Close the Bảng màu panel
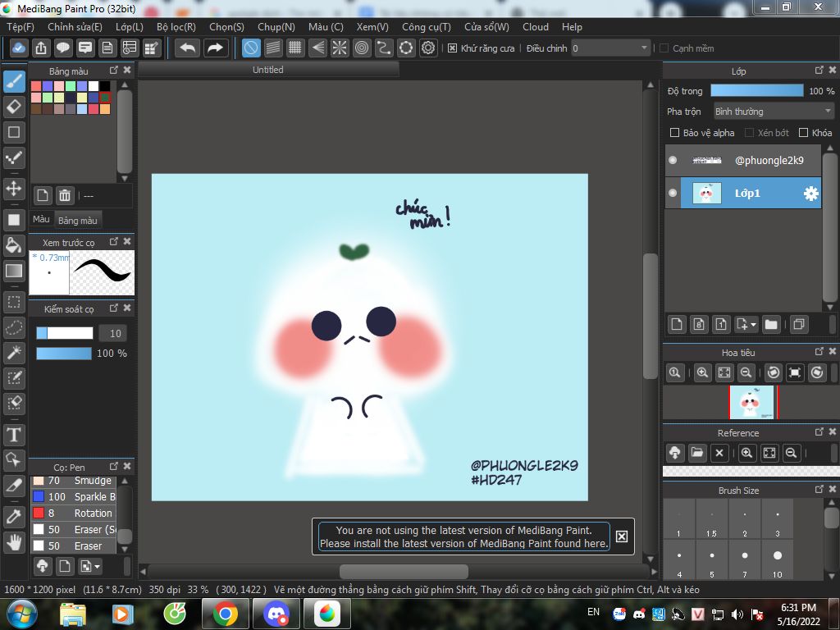 coord(127,71)
